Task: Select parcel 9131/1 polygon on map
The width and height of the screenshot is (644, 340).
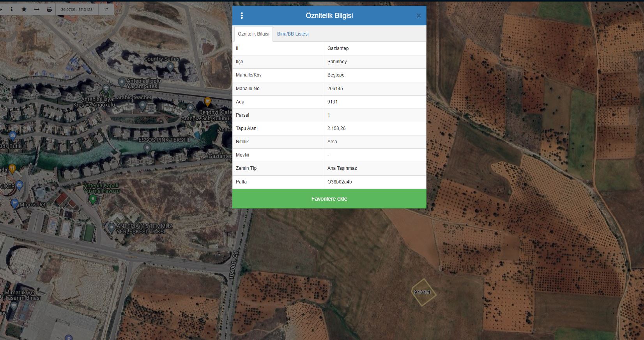Action: pos(423,292)
